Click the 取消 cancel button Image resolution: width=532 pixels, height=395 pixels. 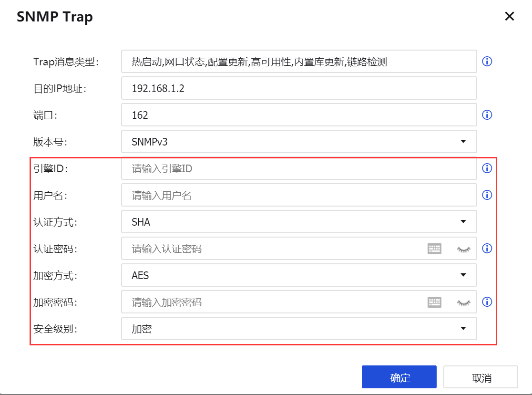481,376
